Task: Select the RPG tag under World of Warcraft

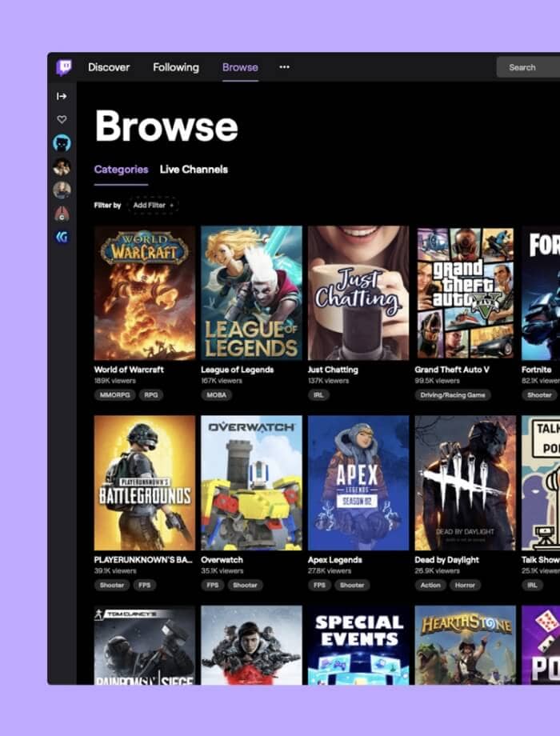Action: pos(150,394)
